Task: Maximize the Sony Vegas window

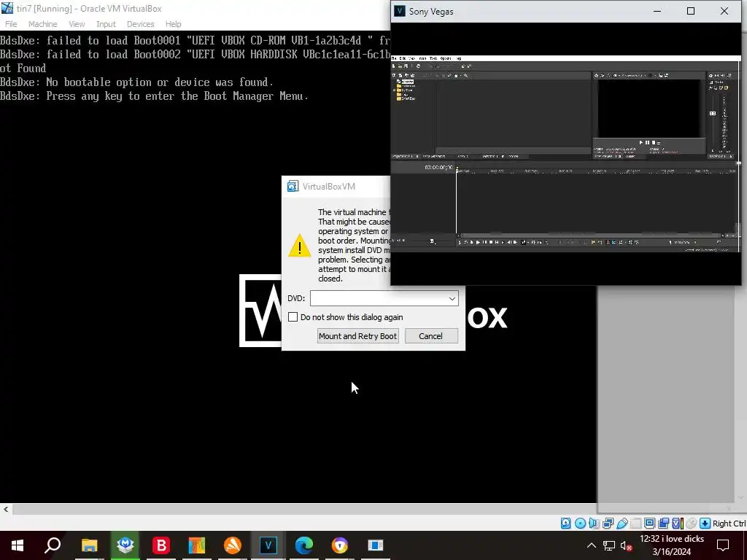Action: [691, 11]
